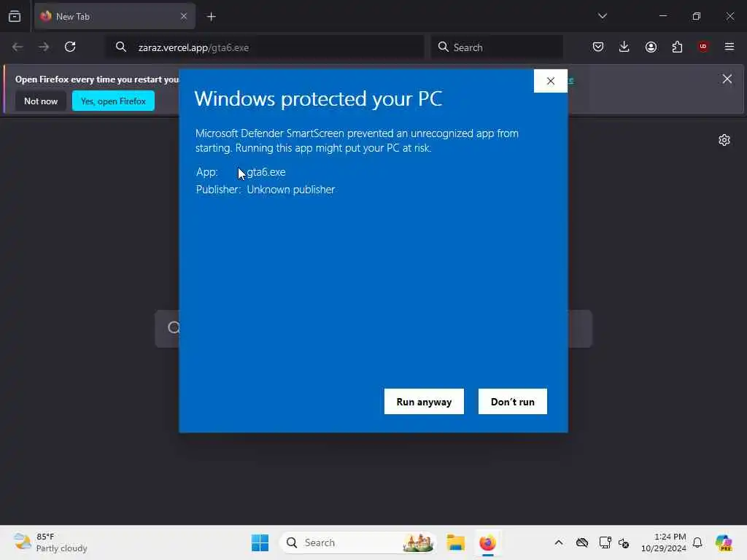The image size is (747, 560).
Task: Expand the list all tabs chevron
Action: 602,16
